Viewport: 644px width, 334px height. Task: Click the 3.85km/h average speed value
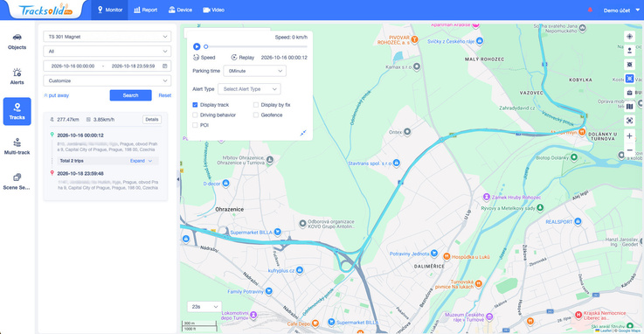click(103, 120)
